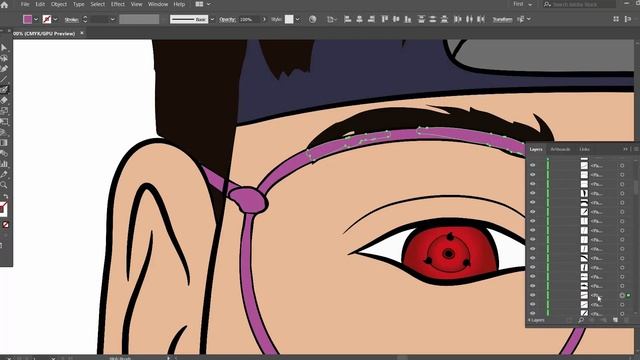Select the Layers tab
This screenshot has height=360, width=640.
tap(536, 149)
